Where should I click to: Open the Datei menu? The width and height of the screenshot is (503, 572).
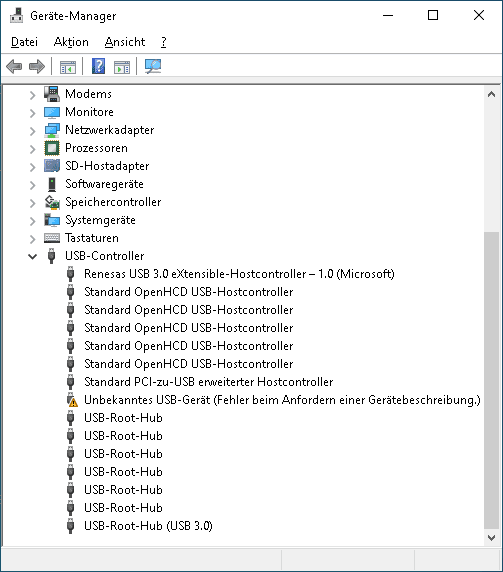pos(24,42)
